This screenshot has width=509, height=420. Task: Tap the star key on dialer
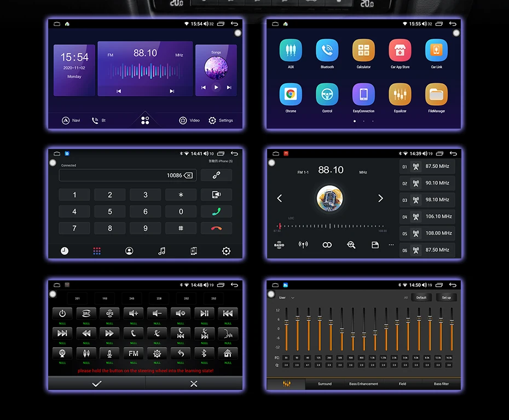click(x=181, y=194)
